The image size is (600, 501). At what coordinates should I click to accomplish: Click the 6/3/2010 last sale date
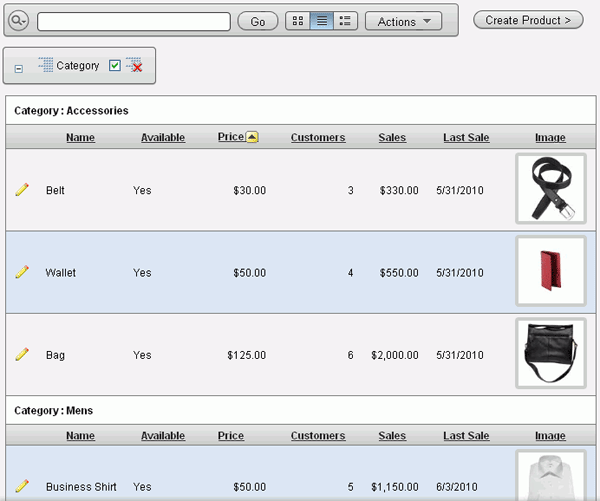(x=457, y=487)
